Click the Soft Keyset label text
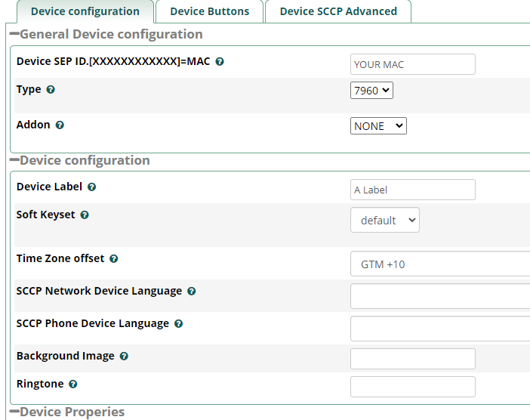Screen dimensions: 530x420 point(45,215)
